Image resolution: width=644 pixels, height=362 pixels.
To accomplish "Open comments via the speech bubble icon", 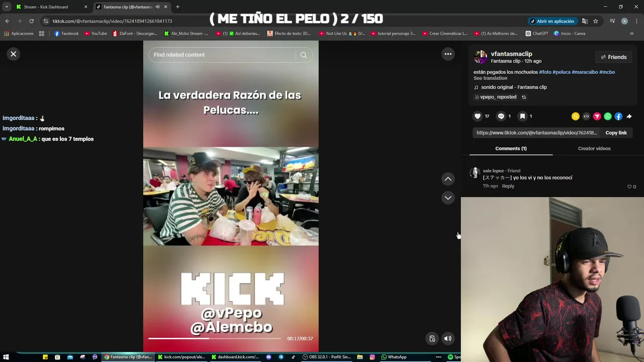I will click(501, 116).
